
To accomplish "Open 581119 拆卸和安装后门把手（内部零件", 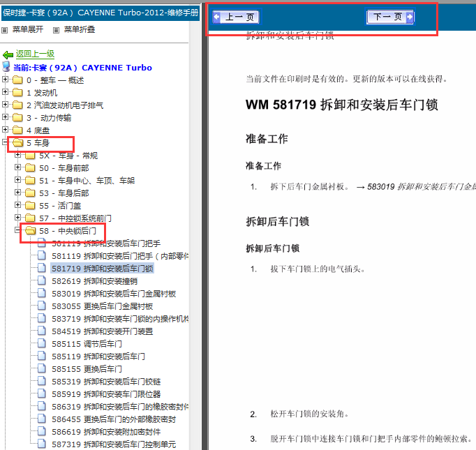I will point(120,256).
